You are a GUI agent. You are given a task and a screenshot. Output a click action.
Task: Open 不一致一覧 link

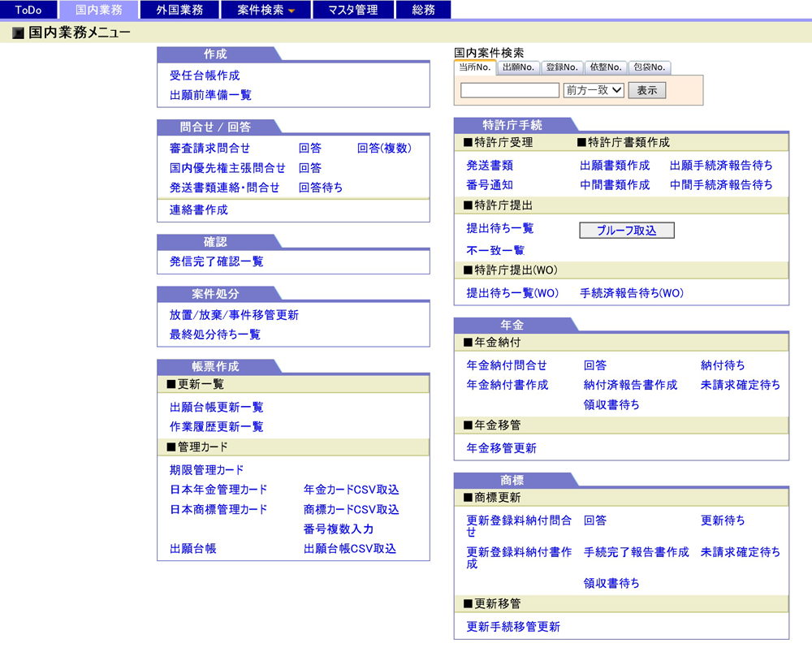495,251
